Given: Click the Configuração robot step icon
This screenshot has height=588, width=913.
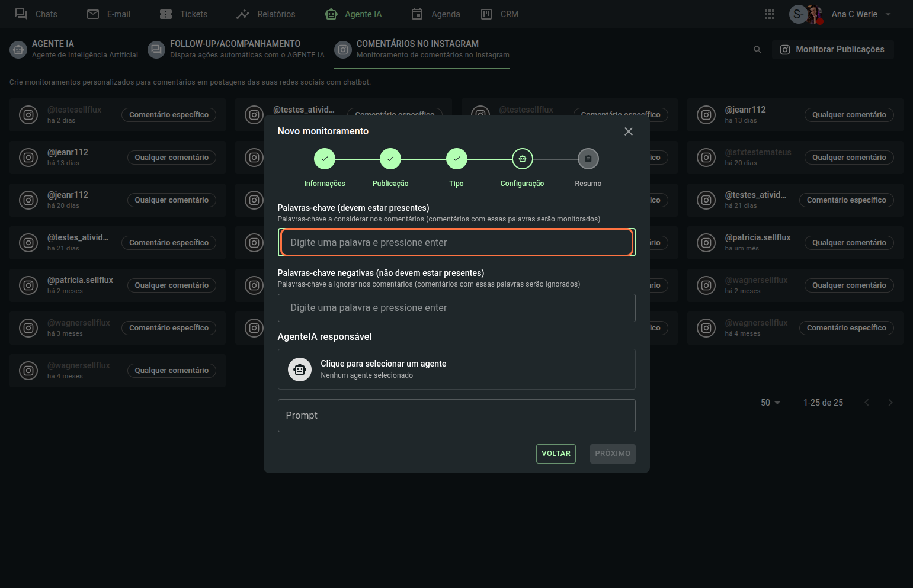Looking at the screenshot, I should point(522,159).
